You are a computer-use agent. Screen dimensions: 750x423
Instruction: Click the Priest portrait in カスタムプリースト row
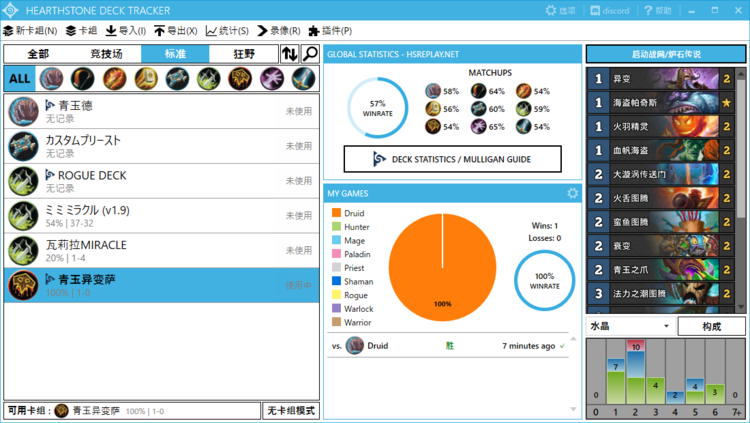pyautogui.click(x=23, y=146)
